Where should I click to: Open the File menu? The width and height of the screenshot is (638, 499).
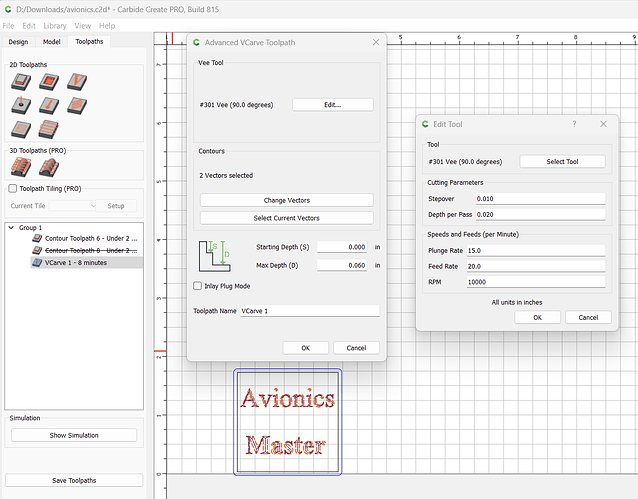click(8, 26)
